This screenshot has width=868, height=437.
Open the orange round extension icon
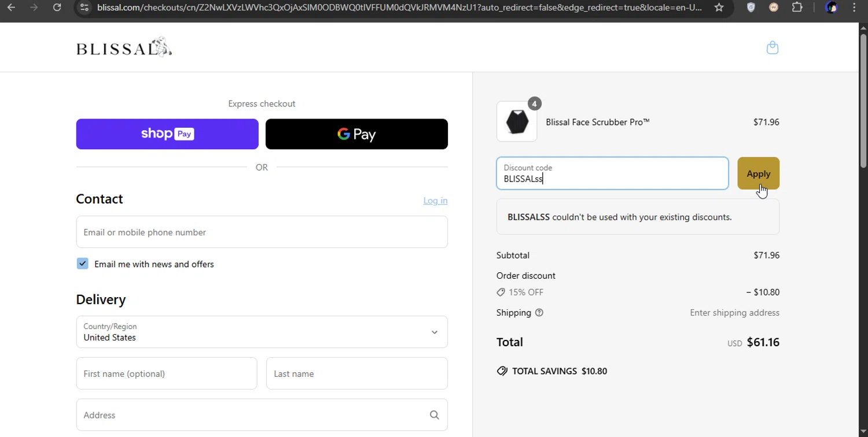(x=774, y=8)
